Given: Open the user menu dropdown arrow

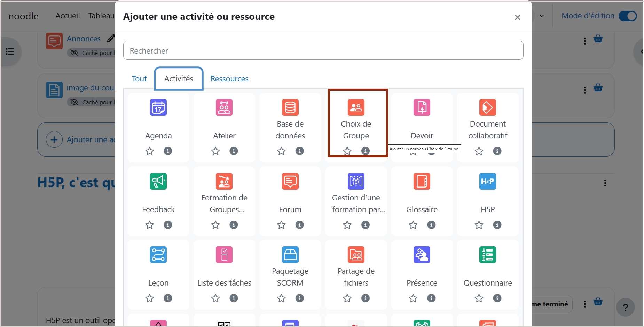Looking at the screenshot, I should click(542, 16).
